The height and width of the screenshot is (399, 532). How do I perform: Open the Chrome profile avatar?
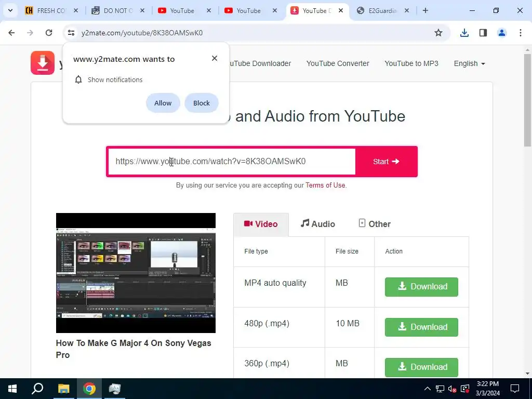(x=502, y=33)
